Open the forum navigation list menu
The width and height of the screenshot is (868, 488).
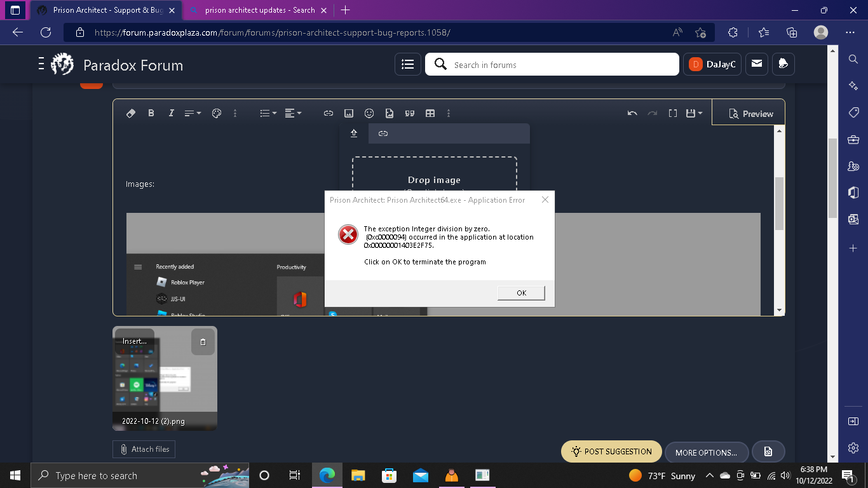pyautogui.click(x=408, y=64)
